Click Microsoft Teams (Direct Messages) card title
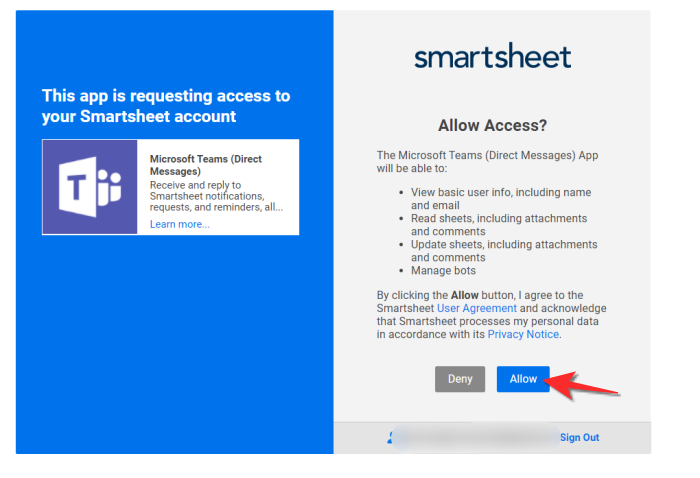 click(205, 165)
